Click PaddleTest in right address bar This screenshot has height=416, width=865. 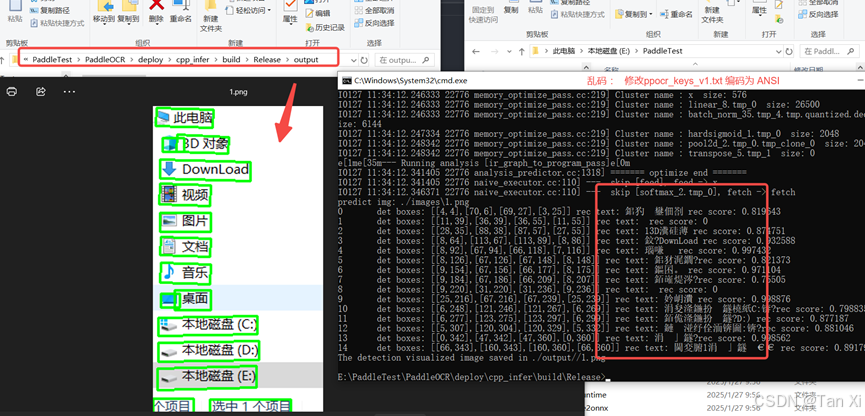(663, 51)
